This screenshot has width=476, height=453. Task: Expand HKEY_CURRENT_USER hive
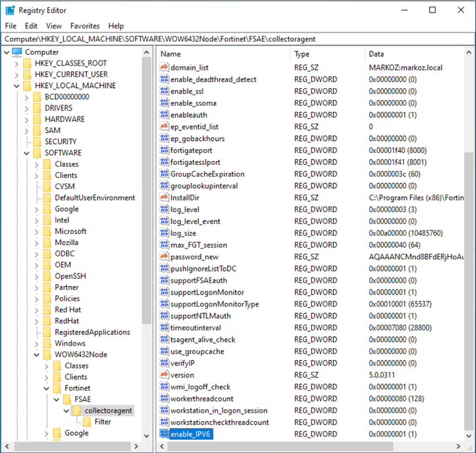17,75
